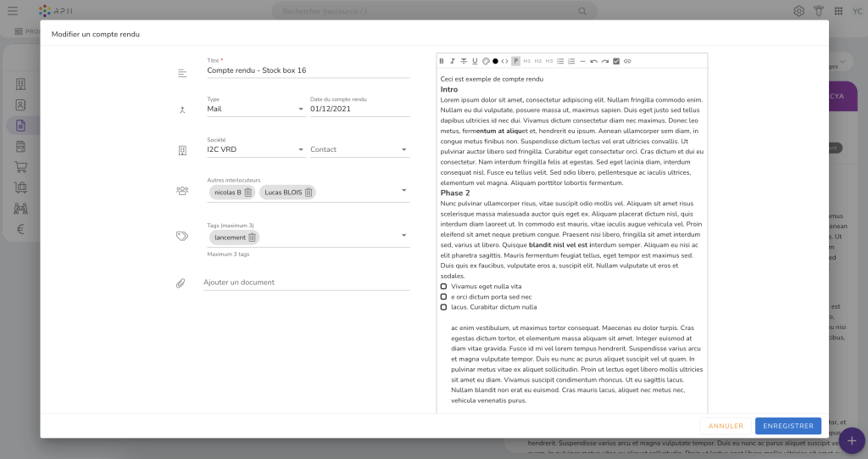Toggle bold formatting in editor toolbar
Image resolution: width=868 pixels, height=459 pixels.
442,61
